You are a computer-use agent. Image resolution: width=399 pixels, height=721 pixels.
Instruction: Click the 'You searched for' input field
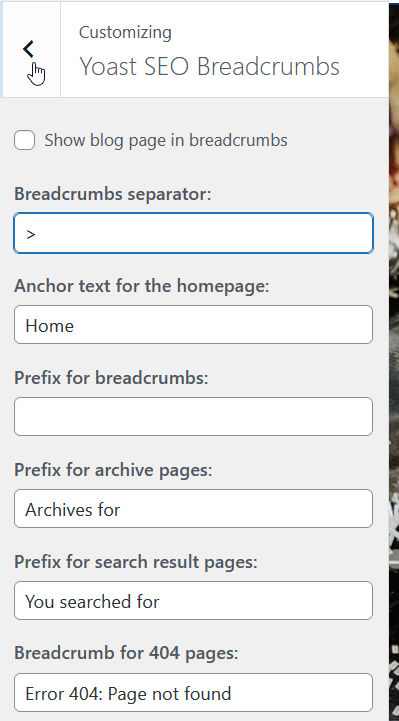click(x=194, y=601)
